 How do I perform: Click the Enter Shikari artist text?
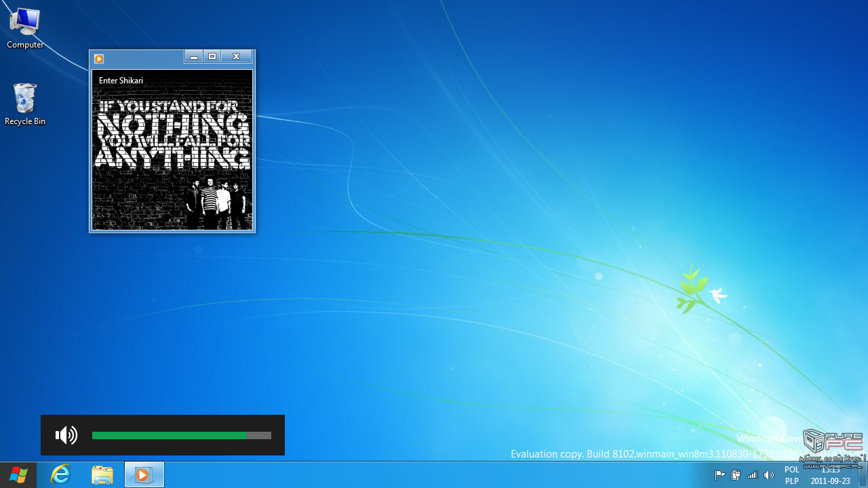121,81
